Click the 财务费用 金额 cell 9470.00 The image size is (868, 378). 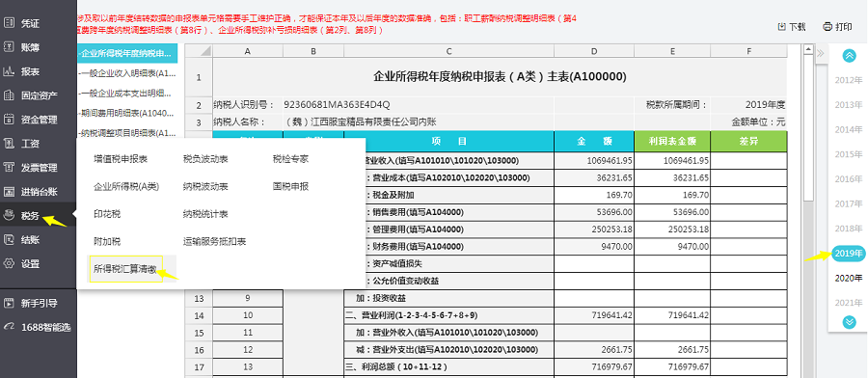pyautogui.click(x=594, y=247)
